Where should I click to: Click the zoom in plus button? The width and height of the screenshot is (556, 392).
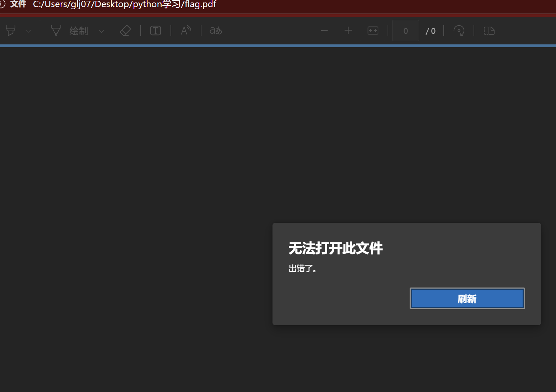(x=348, y=31)
